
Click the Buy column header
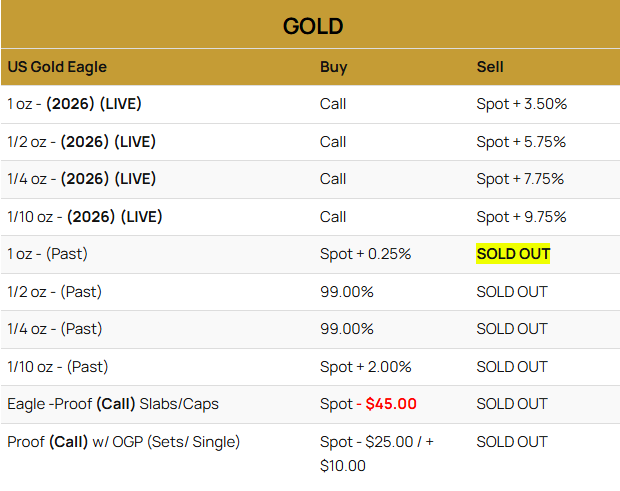(334, 67)
